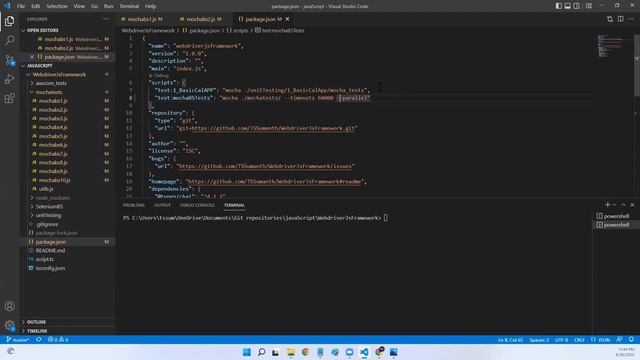Toggle secondary side bar layout icon
Image resolution: width=640 pixels, height=360 pixels.
coord(576,6)
